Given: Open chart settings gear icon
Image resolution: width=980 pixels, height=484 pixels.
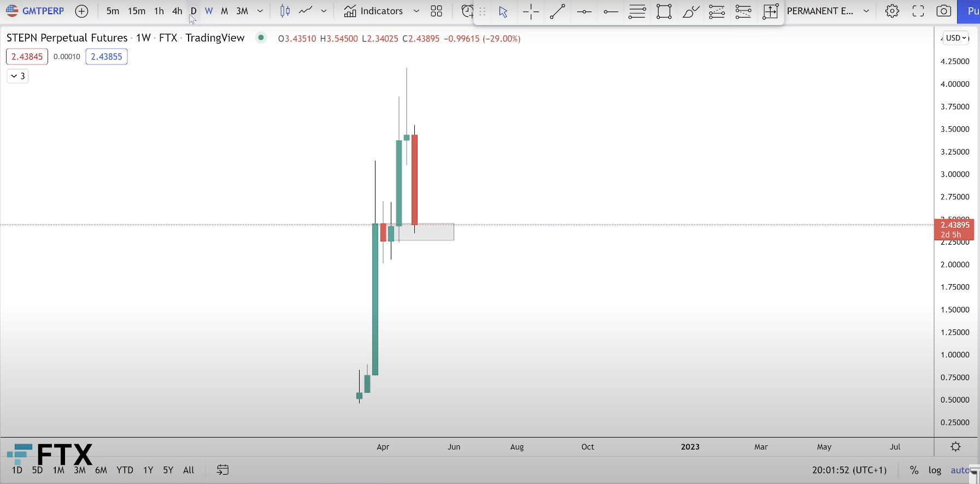Looking at the screenshot, I should (892, 11).
